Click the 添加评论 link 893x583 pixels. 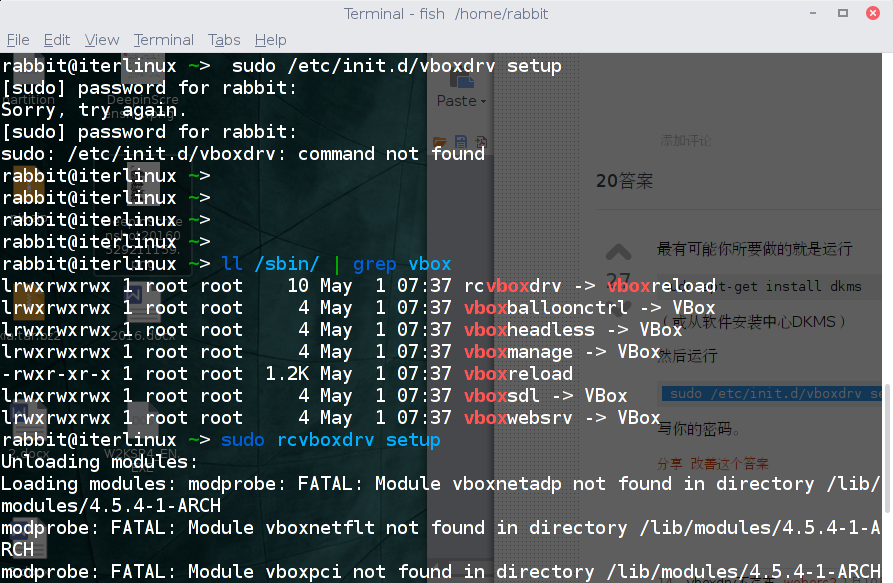click(x=686, y=141)
